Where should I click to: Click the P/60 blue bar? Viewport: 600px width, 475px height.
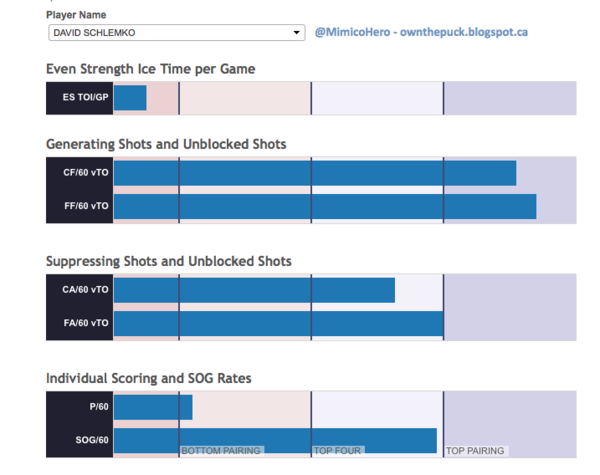click(152, 407)
